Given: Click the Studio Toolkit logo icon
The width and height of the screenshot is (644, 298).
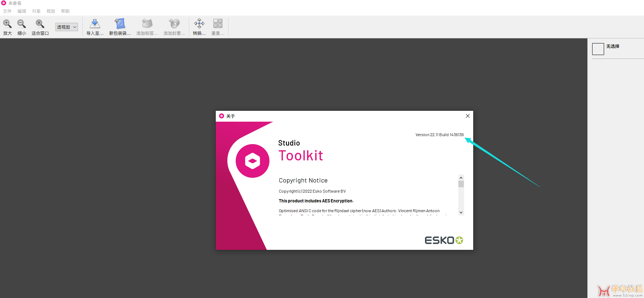Looking at the screenshot, I should 252,161.
